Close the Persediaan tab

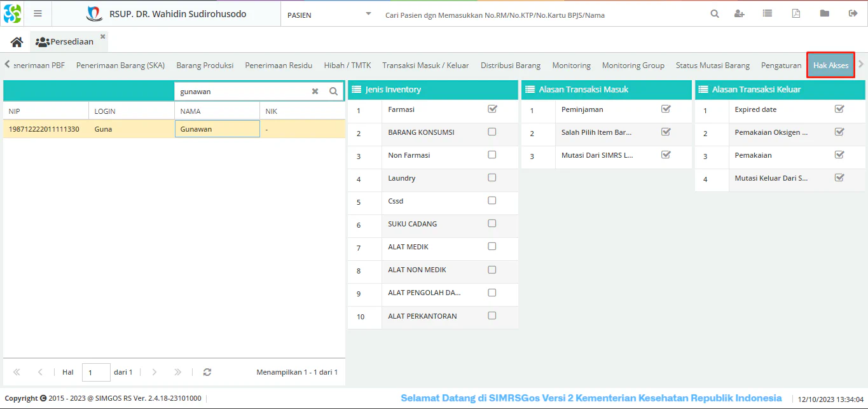[103, 37]
